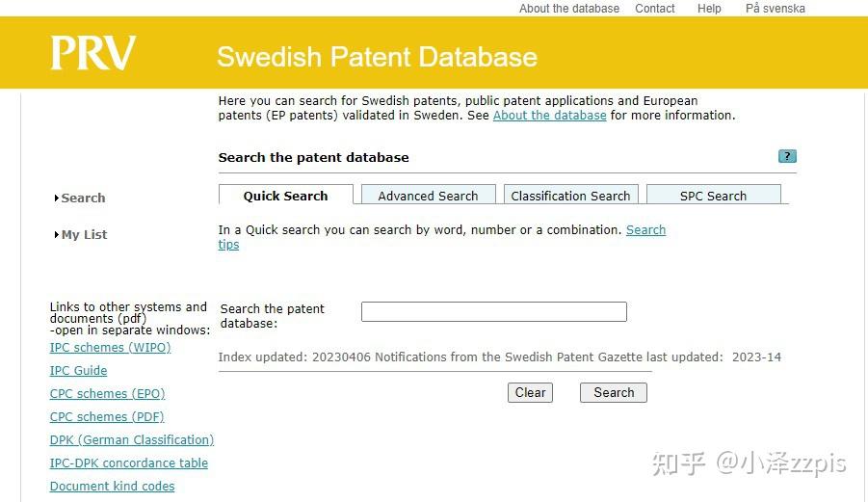The width and height of the screenshot is (868, 502).
Task: Switch language with På svenska
Action: click(x=775, y=9)
